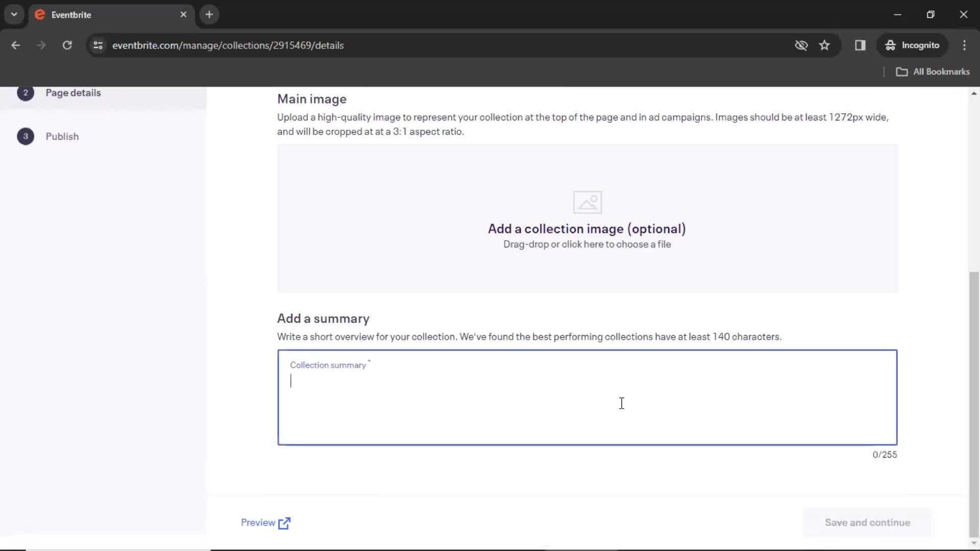Expand the tab search dropdown
Viewport: 980px width, 551px height.
pyautogui.click(x=14, y=14)
